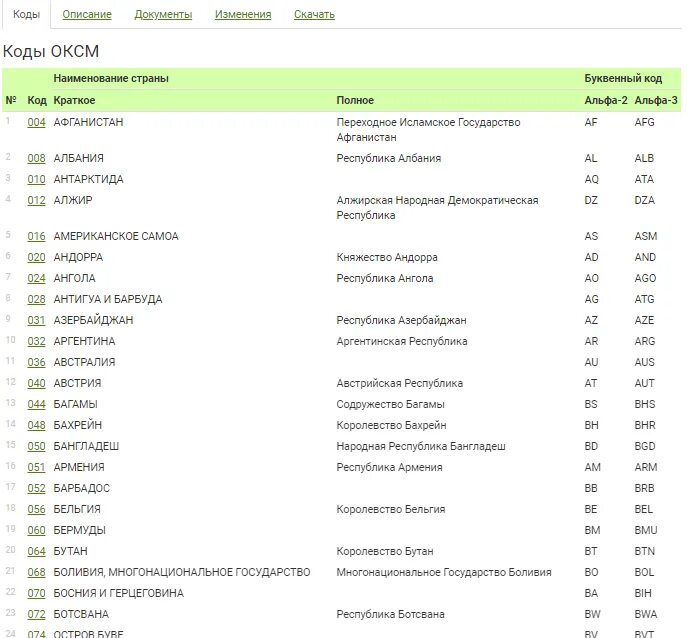The image size is (687, 638).
Task: Select full name Многонациональное Государство Боливия
Action: [x=444, y=573]
